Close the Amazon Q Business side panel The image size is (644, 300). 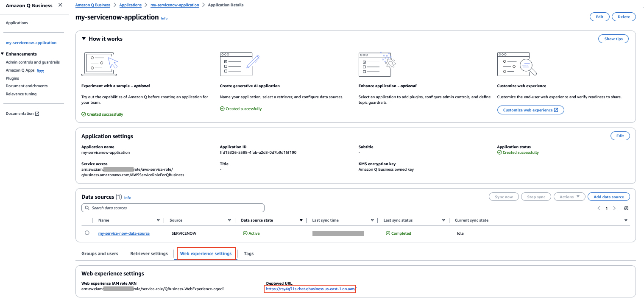coord(60,5)
